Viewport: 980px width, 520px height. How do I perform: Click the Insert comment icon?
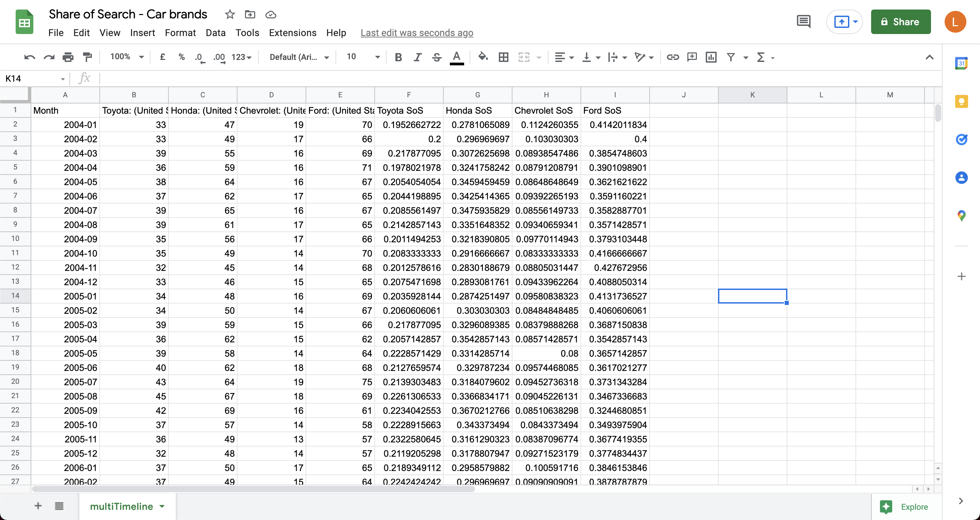pos(692,57)
